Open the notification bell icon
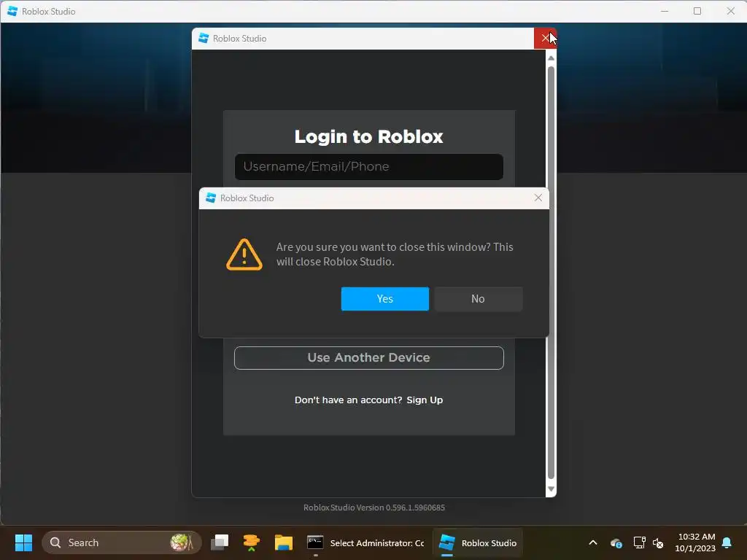Image resolution: width=747 pixels, height=560 pixels. tap(727, 542)
